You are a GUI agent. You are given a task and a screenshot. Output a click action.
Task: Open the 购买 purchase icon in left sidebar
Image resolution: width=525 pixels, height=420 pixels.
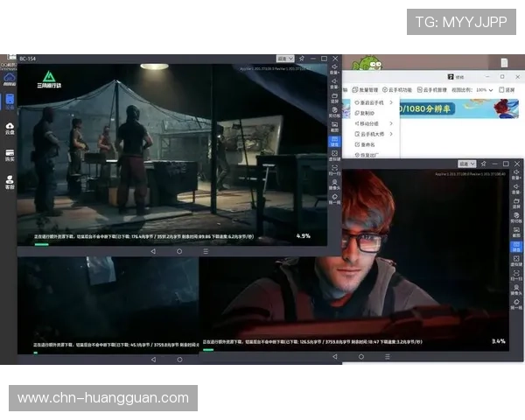tap(10, 155)
